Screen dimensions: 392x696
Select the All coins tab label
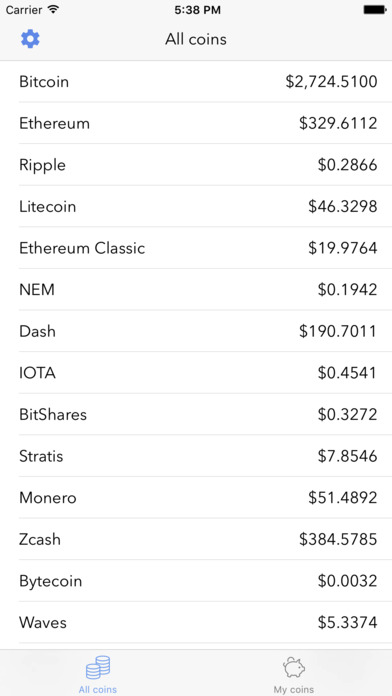(x=98, y=689)
